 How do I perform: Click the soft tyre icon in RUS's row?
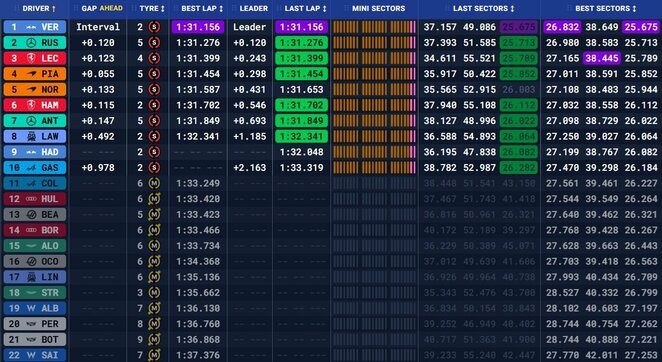[x=154, y=43]
